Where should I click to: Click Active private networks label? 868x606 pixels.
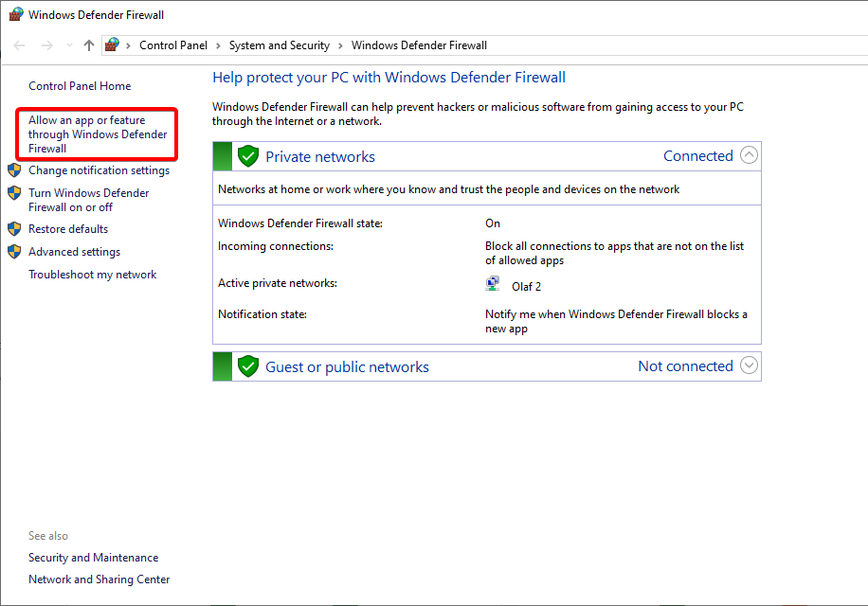point(278,282)
